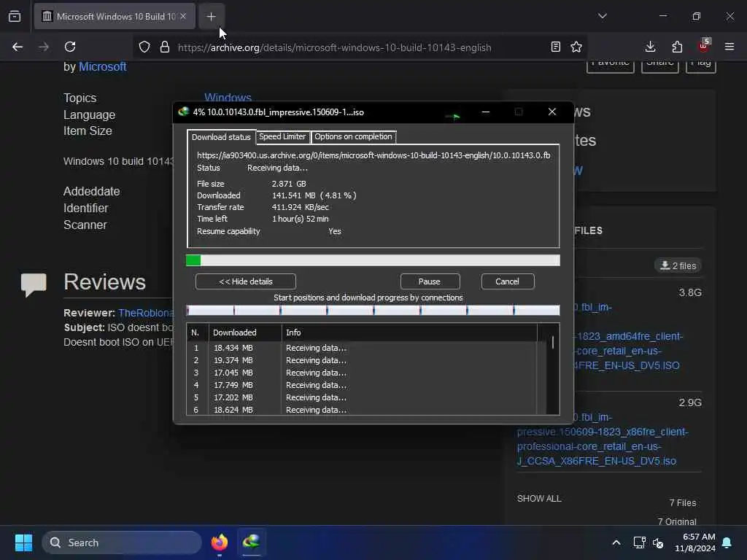Viewport: 747px width, 560px height.
Task: Click IDM icon in download dialog title
Action: [183, 112]
